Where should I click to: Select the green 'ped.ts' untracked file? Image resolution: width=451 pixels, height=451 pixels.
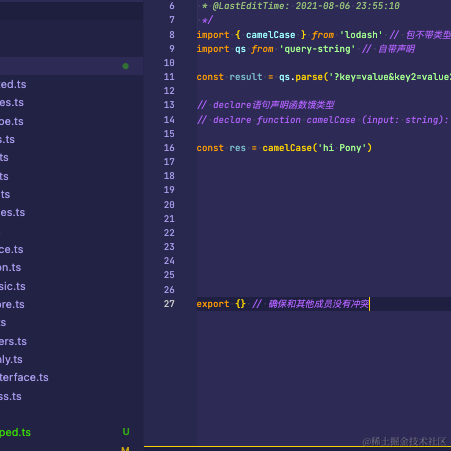click(15, 432)
